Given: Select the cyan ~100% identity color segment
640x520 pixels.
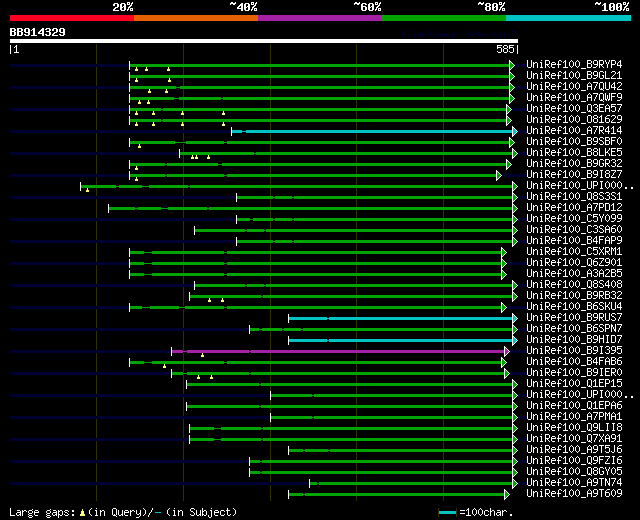Looking at the screenshot, I should [x=569, y=18].
